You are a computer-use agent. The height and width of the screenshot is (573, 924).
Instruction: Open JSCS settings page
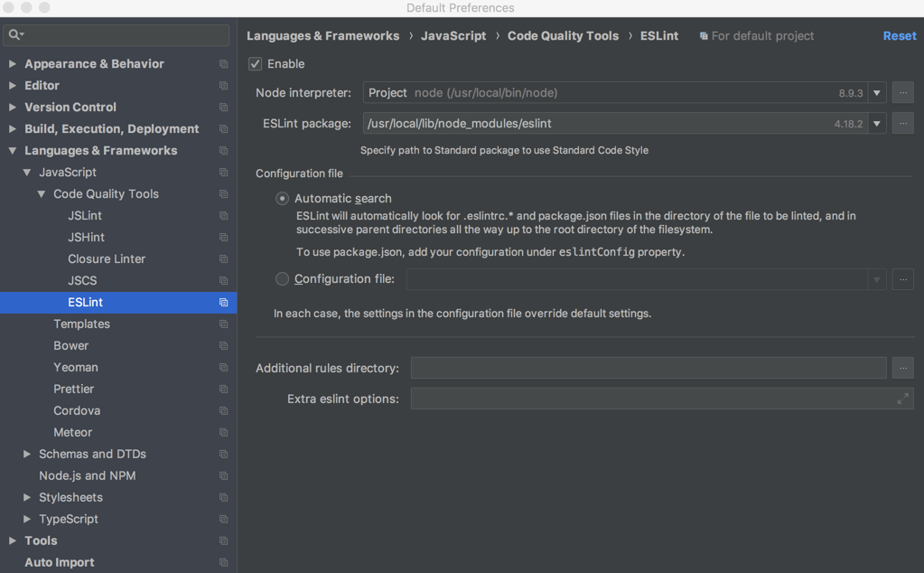pyautogui.click(x=82, y=280)
